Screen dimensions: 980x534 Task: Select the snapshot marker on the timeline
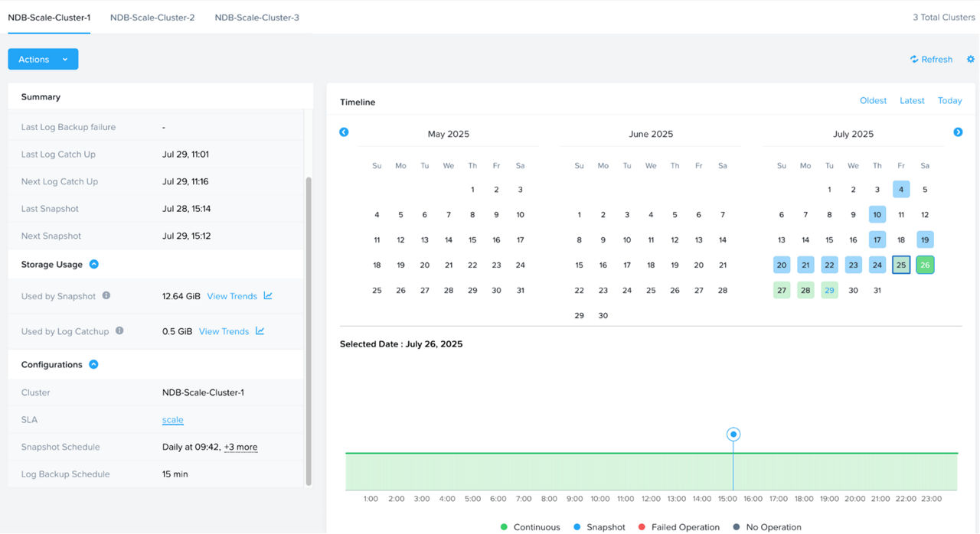733,434
